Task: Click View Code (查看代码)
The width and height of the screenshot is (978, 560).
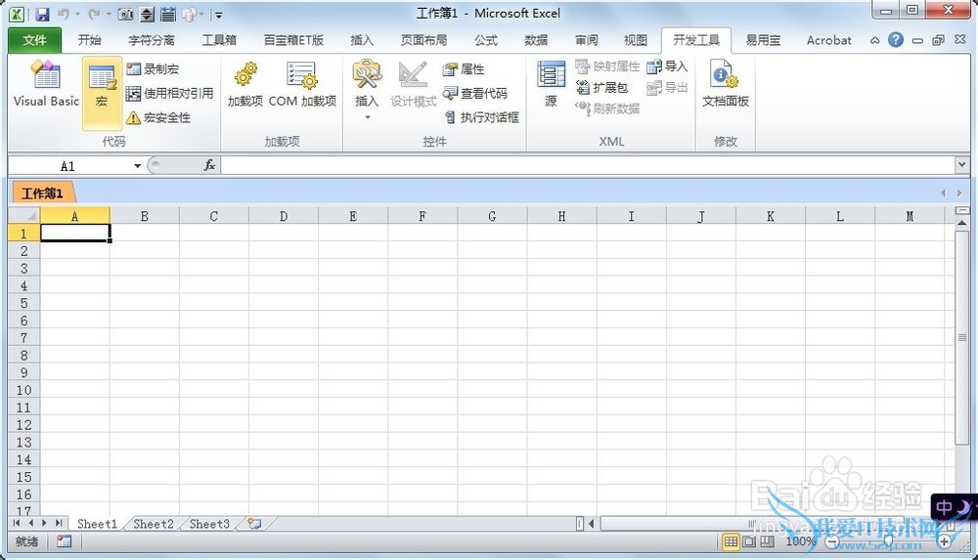Action: click(474, 94)
